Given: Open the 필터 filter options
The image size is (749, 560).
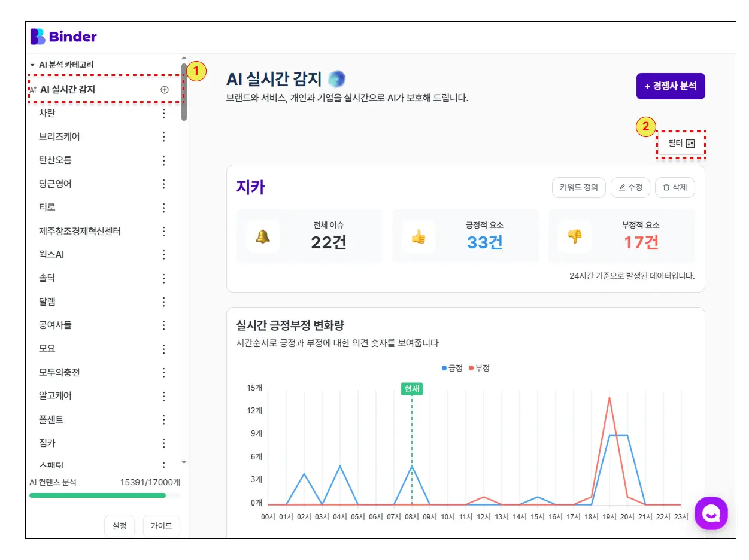Looking at the screenshot, I should (x=681, y=144).
